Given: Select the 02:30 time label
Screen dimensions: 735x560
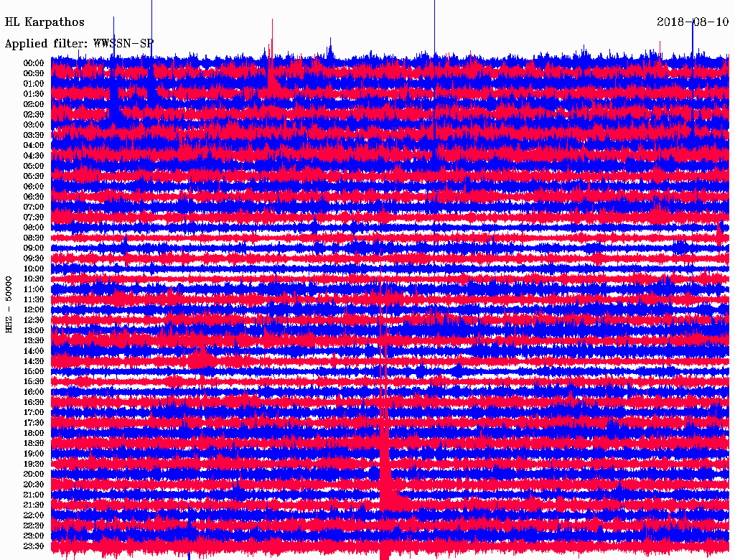Looking at the screenshot, I should (x=34, y=115).
